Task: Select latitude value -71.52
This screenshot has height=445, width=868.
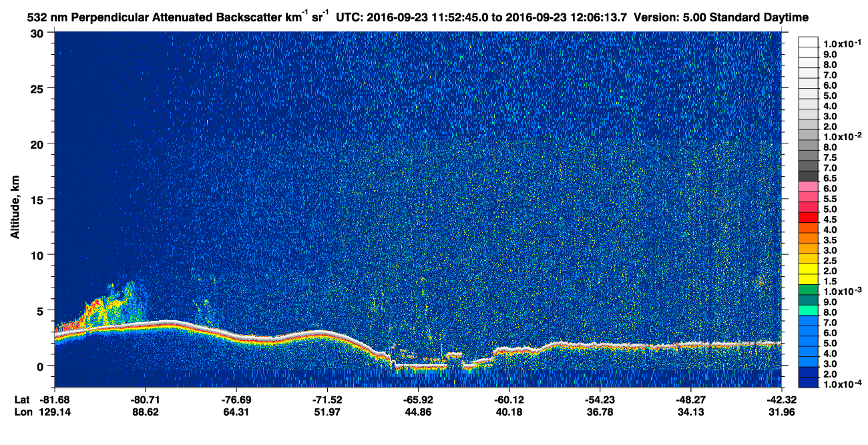Action: point(327,399)
